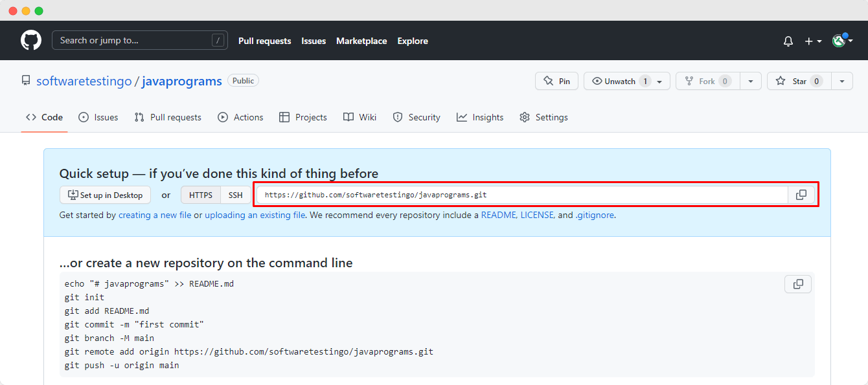Click the repository book icon
This screenshot has height=385, width=868.
click(x=26, y=81)
